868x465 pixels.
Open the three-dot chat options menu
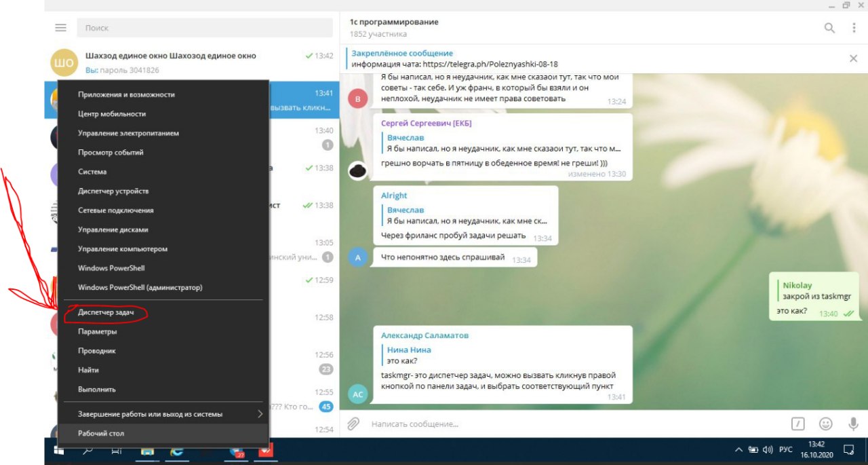coord(854,28)
